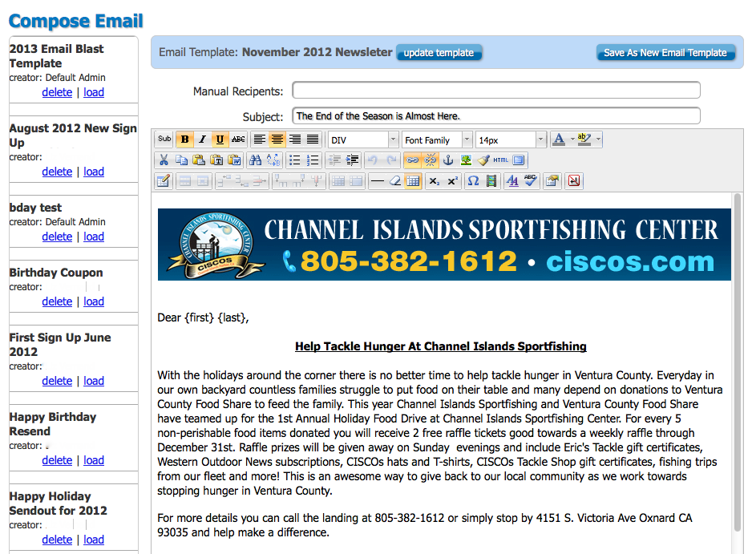The height and width of the screenshot is (554, 756).
Task: Insert image with tree icon
Action: pos(466,160)
